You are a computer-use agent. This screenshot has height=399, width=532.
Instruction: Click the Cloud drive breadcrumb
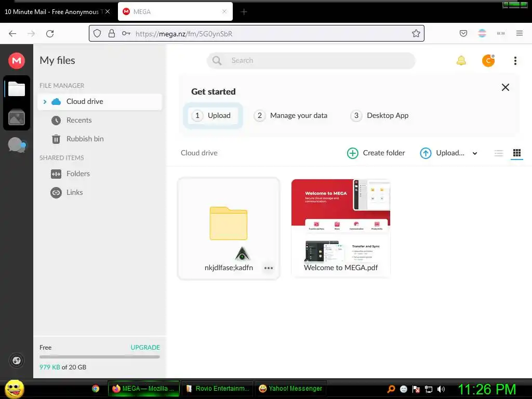pyautogui.click(x=199, y=153)
